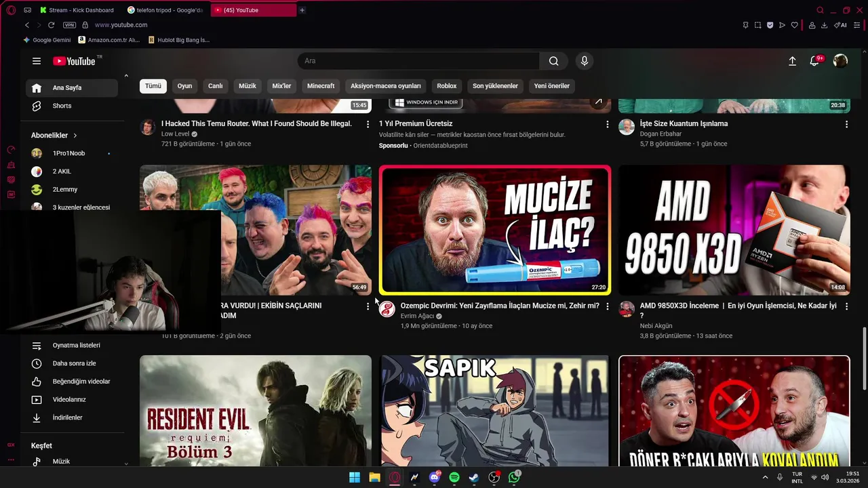Select the Müzik filter chip
Image resolution: width=868 pixels, height=488 pixels.
point(248,86)
